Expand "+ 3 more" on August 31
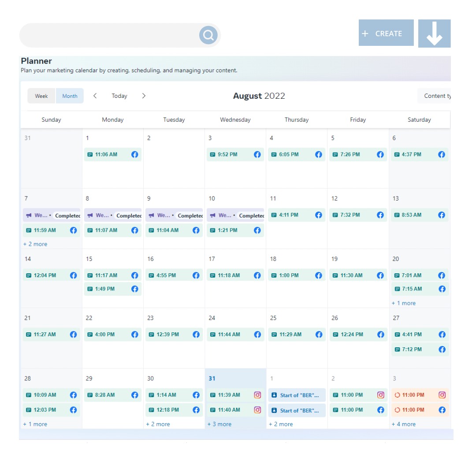 coord(219,424)
